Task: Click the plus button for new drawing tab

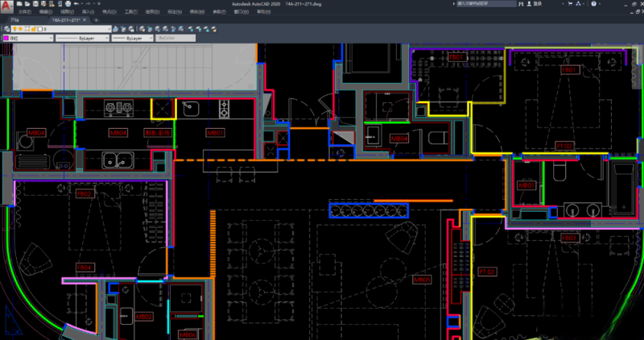Action: [x=98, y=20]
